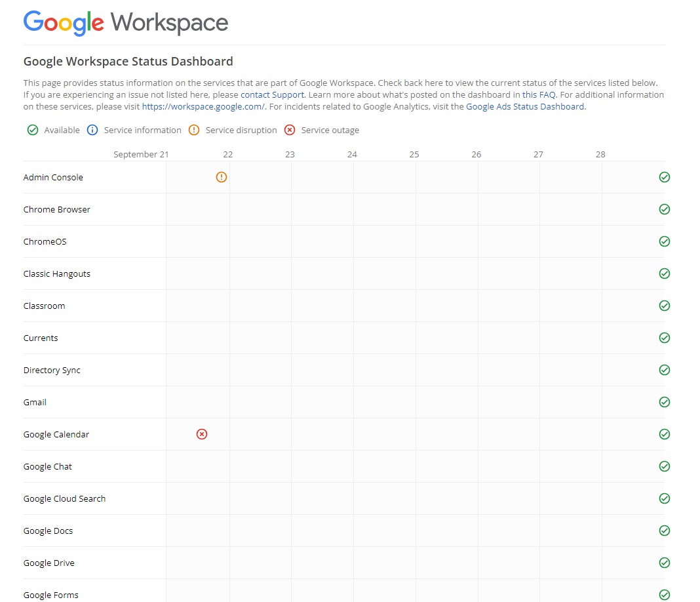Click the Google Chat service name
This screenshot has height=602, width=700.
point(47,467)
